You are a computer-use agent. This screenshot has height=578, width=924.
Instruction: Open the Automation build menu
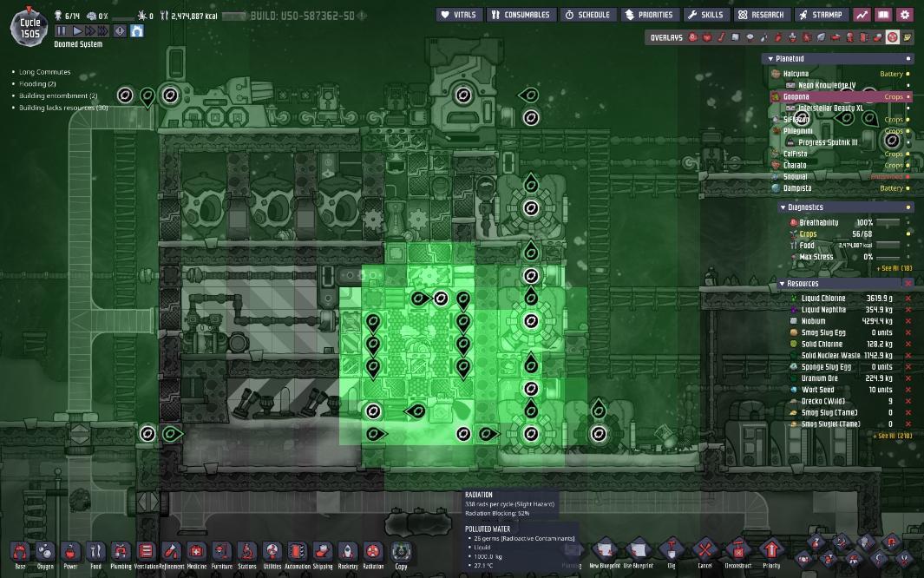(297, 552)
